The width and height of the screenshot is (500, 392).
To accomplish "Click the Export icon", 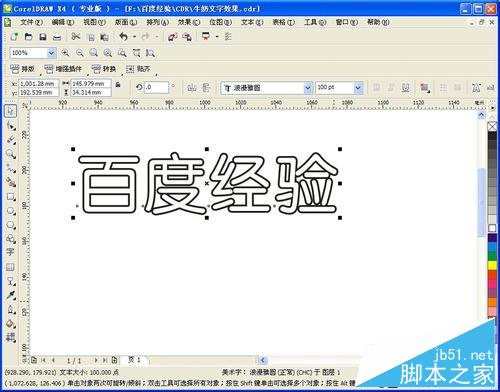I will coord(187,37).
